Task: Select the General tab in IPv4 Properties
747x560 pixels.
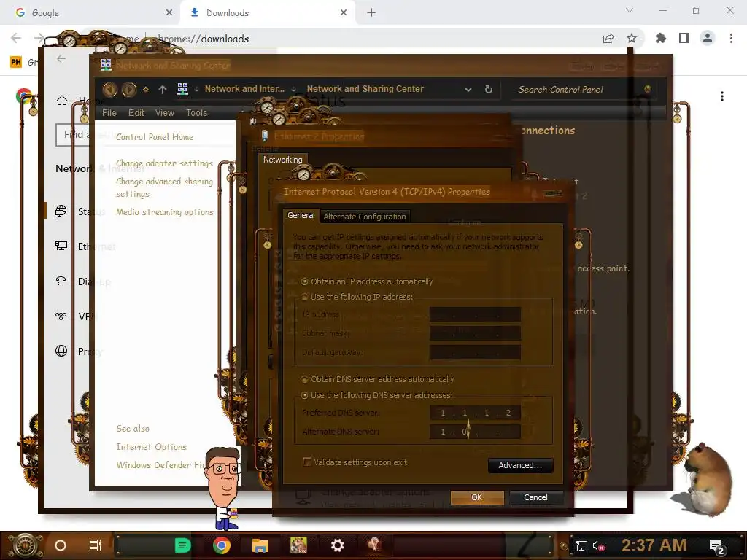Action: click(301, 215)
